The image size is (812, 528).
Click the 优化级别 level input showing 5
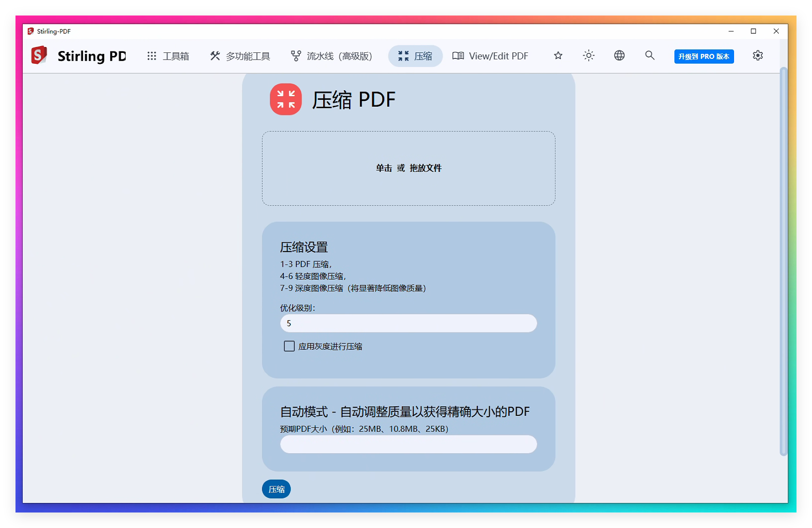(408, 323)
